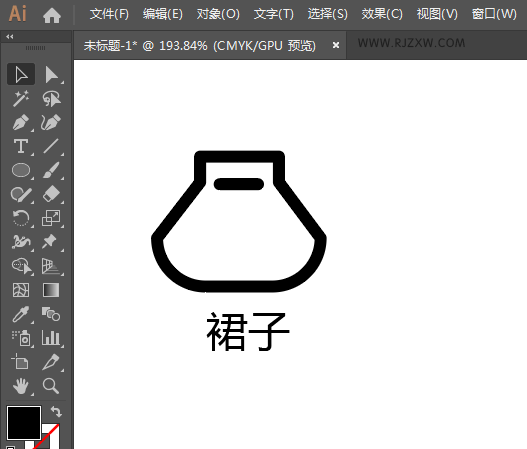The height and width of the screenshot is (449, 527).
Task: Collapse the toolbar with double arrows
Action: [10, 36]
